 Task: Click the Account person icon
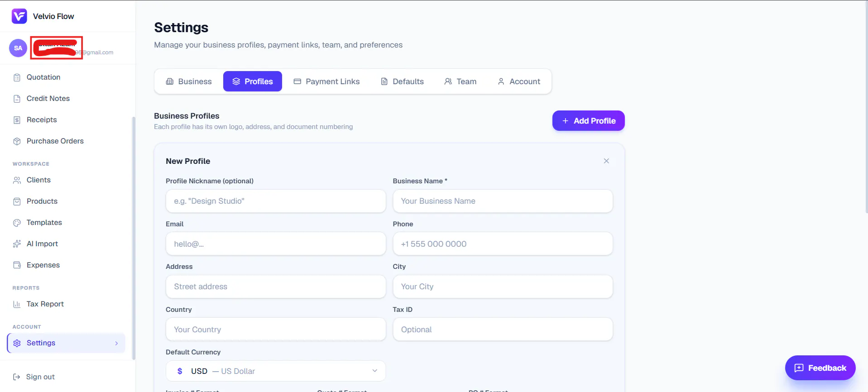(x=501, y=81)
